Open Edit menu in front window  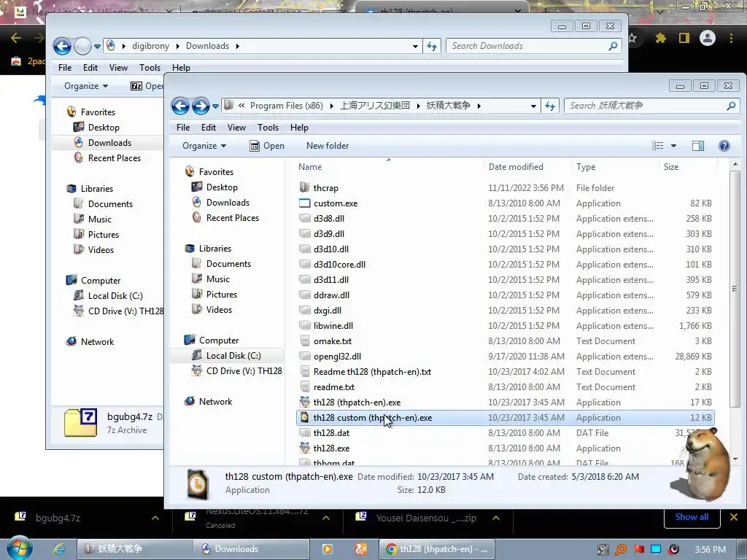(x=208, y=127)
